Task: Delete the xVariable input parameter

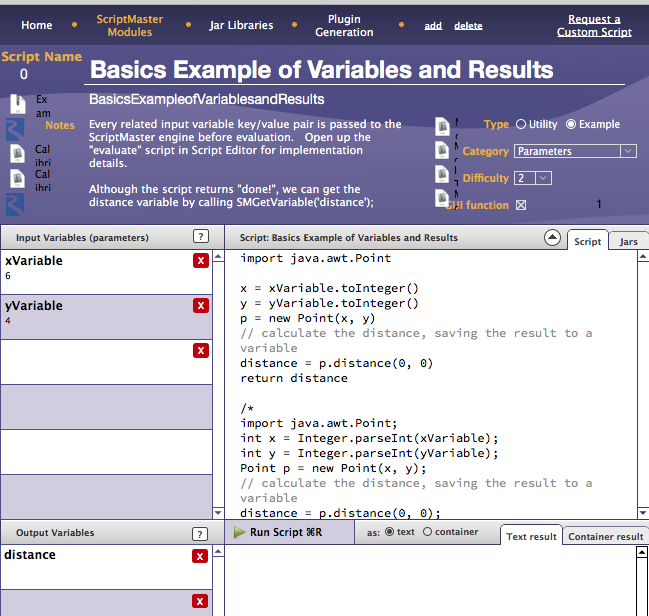Action: point(201,260)
